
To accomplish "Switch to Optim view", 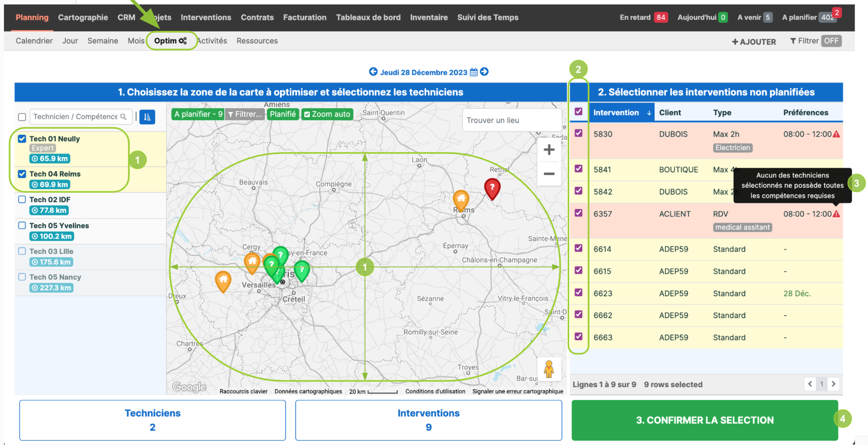I will [x=170, y=41].
